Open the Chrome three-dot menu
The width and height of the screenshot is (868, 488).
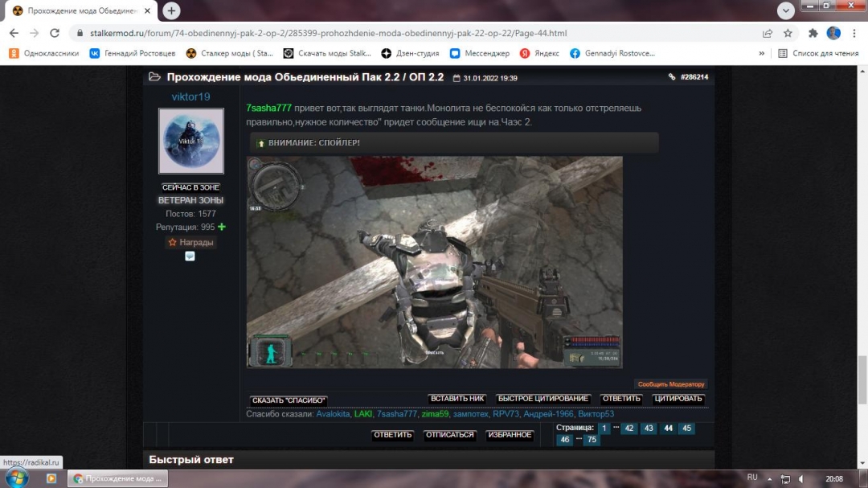click(x=854, y=33)
